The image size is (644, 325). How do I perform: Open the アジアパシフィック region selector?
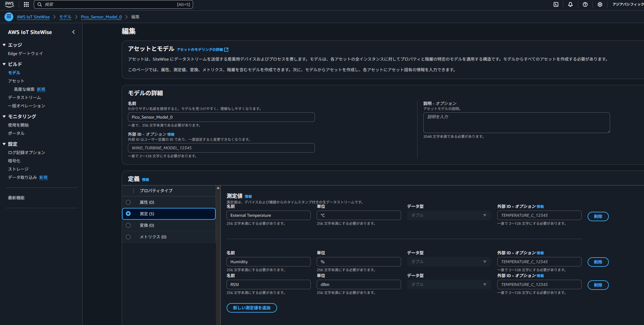[628, 4]
